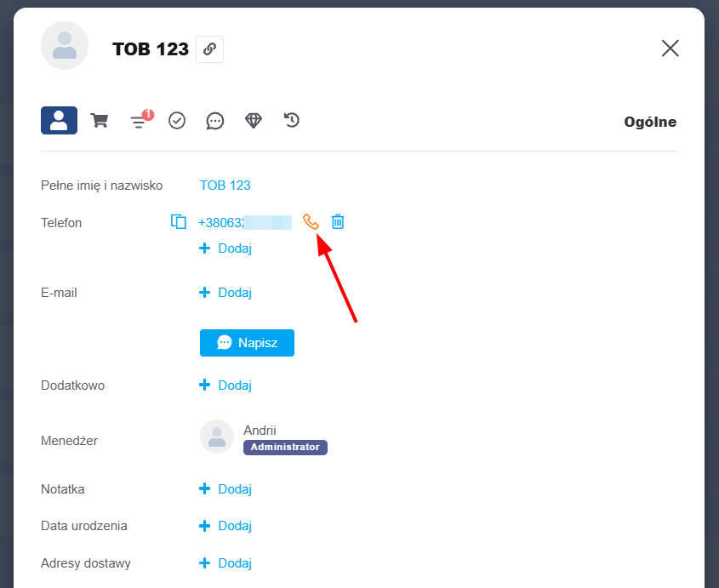Click the full name TOB 123 value

[x=225, y=186]
